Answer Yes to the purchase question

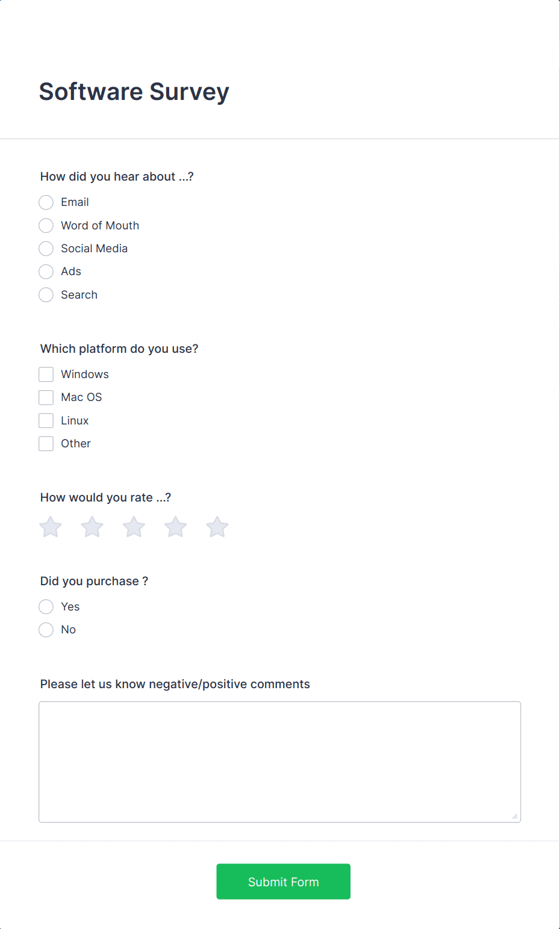(46, 606)
